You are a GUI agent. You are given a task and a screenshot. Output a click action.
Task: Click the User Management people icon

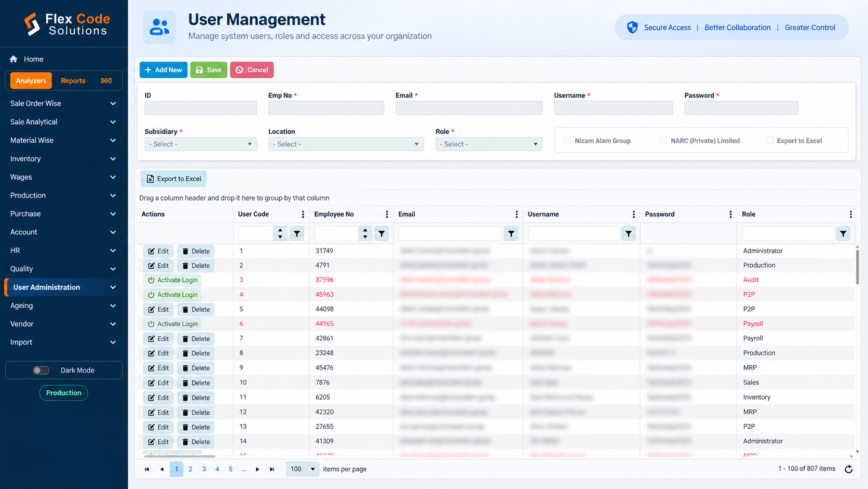coord(159,27)
